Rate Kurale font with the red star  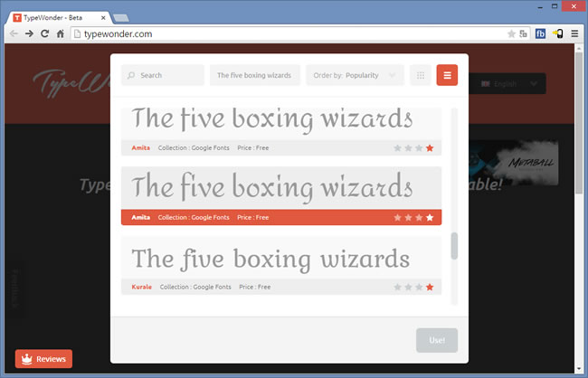point(430,288)
